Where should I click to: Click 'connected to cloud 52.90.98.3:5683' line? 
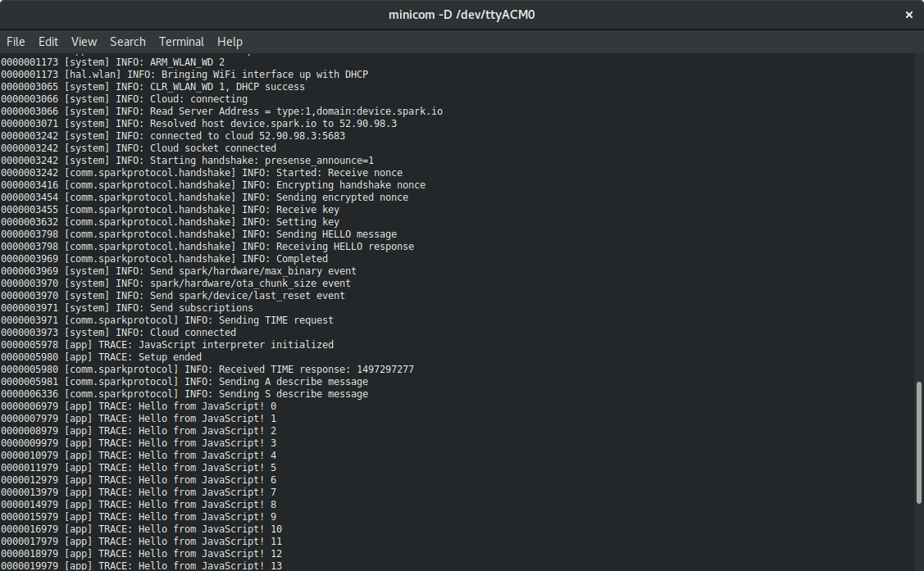pyautogui.click(x=173, y=136)
